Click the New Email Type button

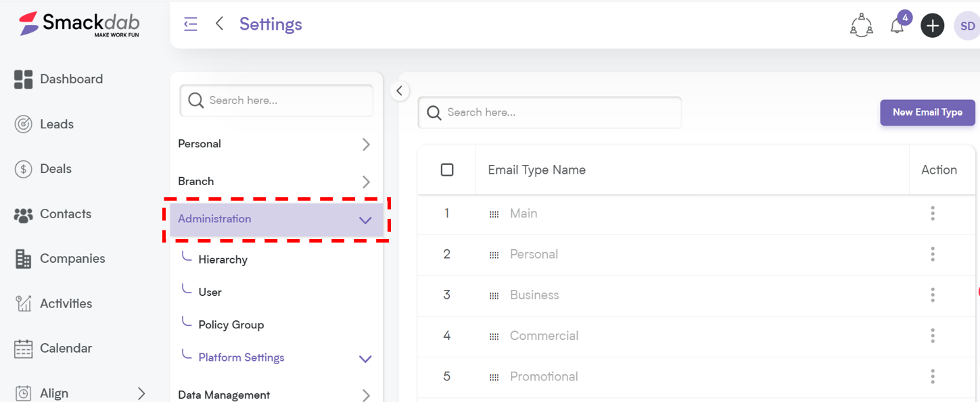pyautogui.click(x=927, y=113)
